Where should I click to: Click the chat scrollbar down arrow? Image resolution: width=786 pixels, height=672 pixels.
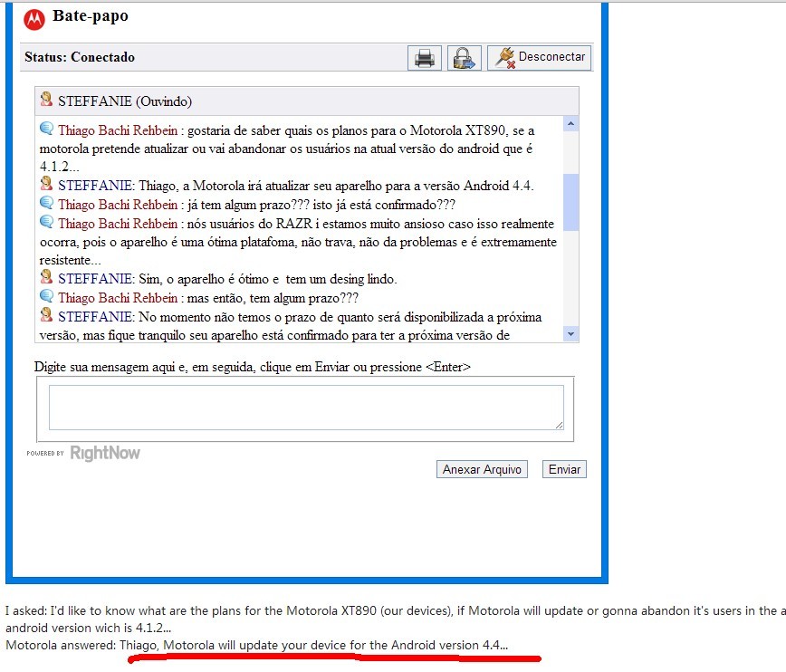pos(571,334)
